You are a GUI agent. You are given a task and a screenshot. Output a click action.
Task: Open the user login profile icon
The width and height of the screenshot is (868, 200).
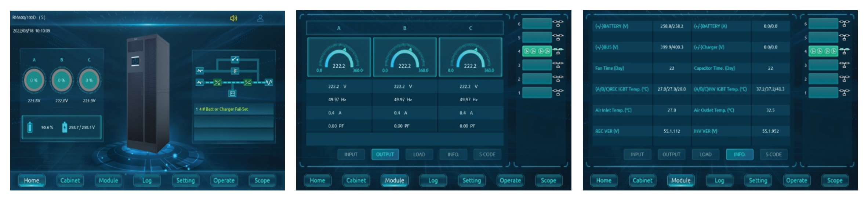[260, 18]
